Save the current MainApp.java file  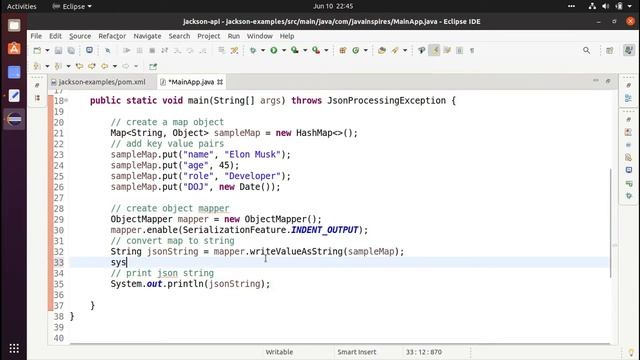58,50
